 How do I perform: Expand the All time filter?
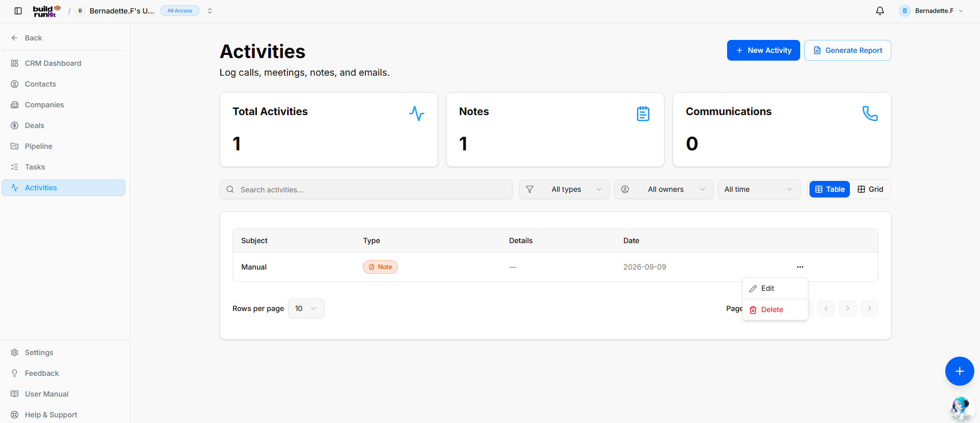click(759, 189)
